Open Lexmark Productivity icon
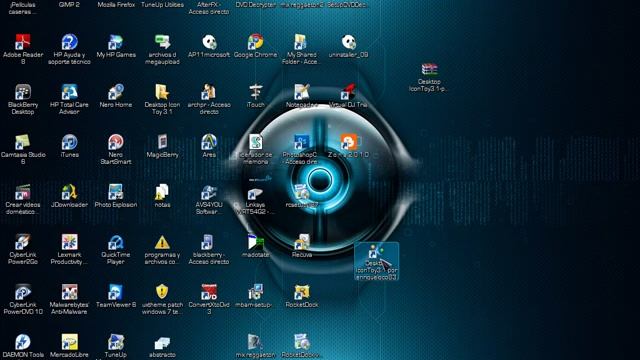This screenshot has width=640, height=360. (x=69, y=242)
